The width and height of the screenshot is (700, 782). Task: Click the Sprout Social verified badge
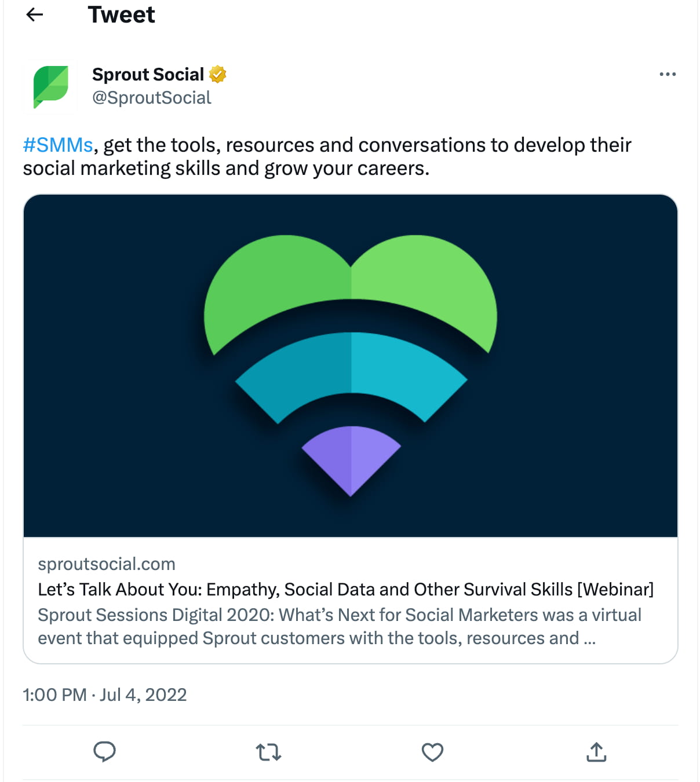point(217,74)
